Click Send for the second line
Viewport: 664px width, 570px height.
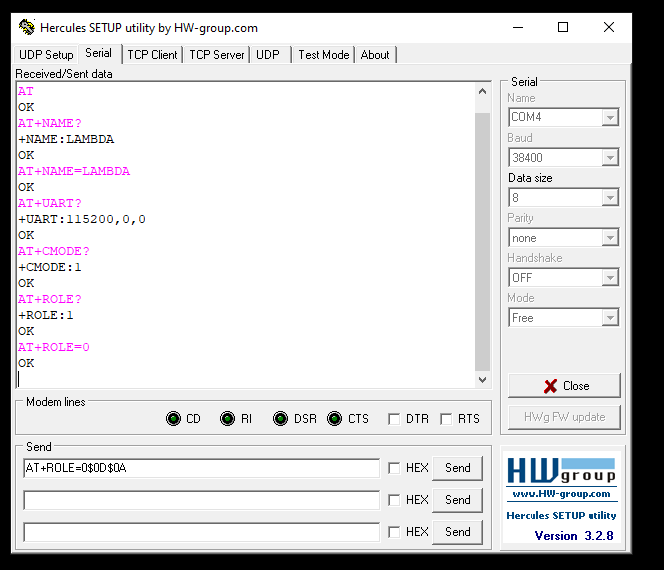[x=457, y=500]
